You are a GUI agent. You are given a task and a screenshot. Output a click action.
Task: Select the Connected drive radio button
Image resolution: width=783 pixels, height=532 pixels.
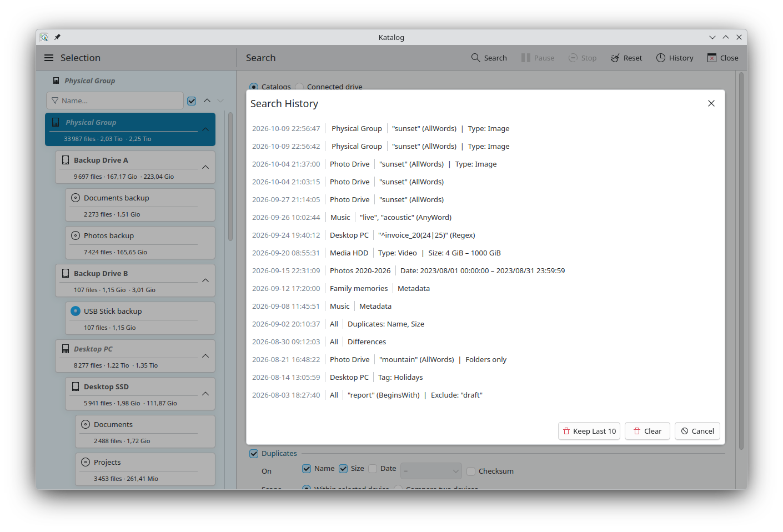click(x=299, y=87)
